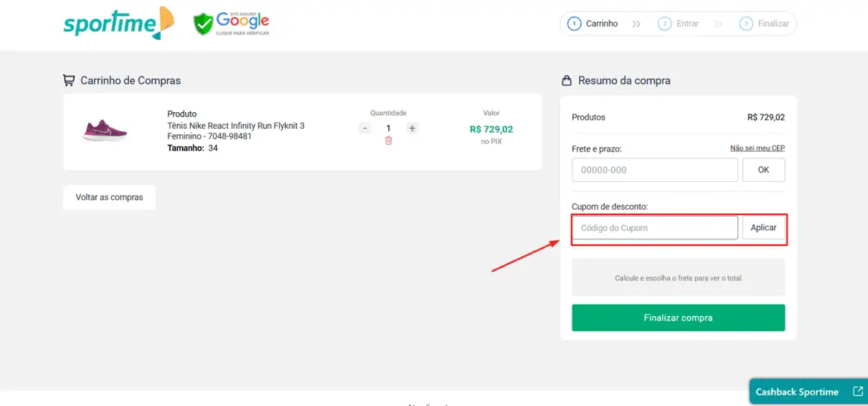The image size is (868, 406).
Task: Apply the coupon with Aplicar button
Action: 763,228
